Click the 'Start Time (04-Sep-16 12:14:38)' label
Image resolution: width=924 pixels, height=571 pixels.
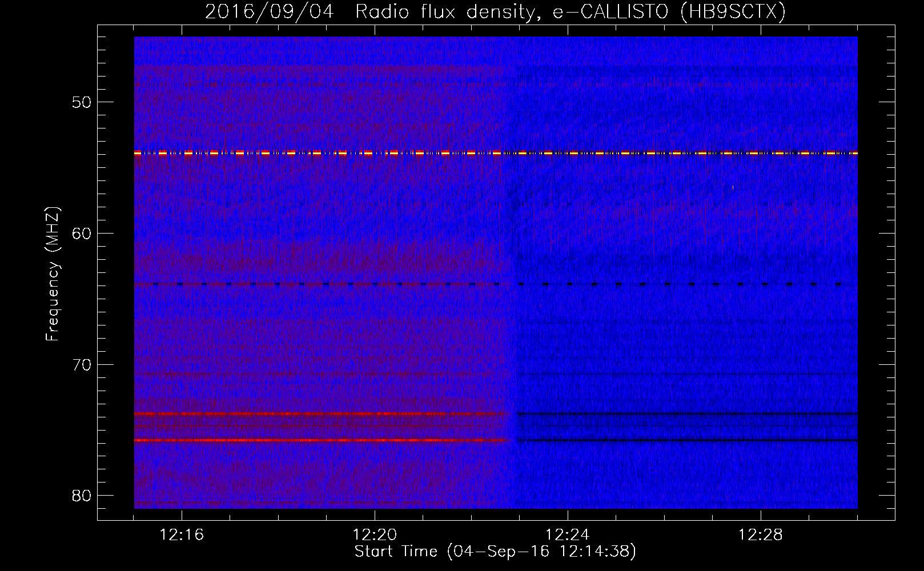click(495, 552)
